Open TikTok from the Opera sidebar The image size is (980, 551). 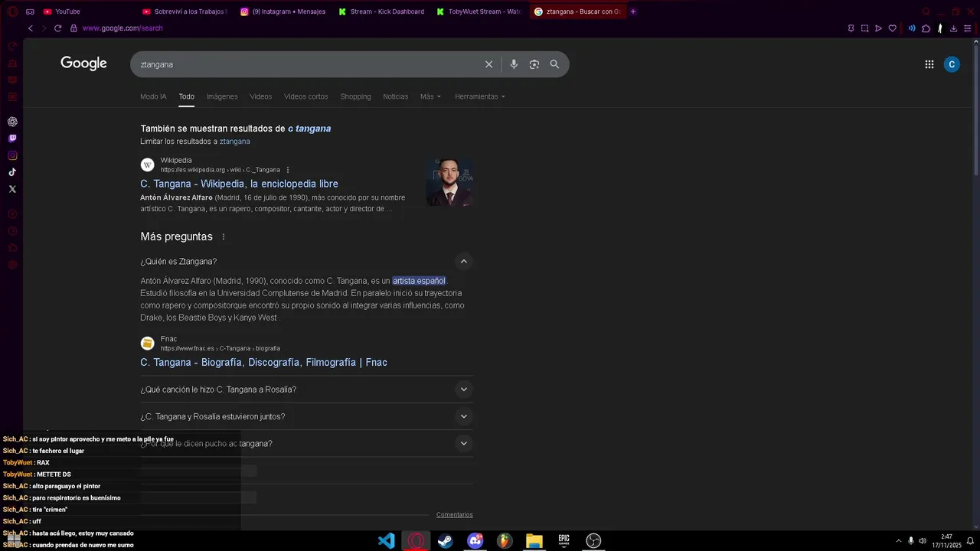click(x=12, y=172)
